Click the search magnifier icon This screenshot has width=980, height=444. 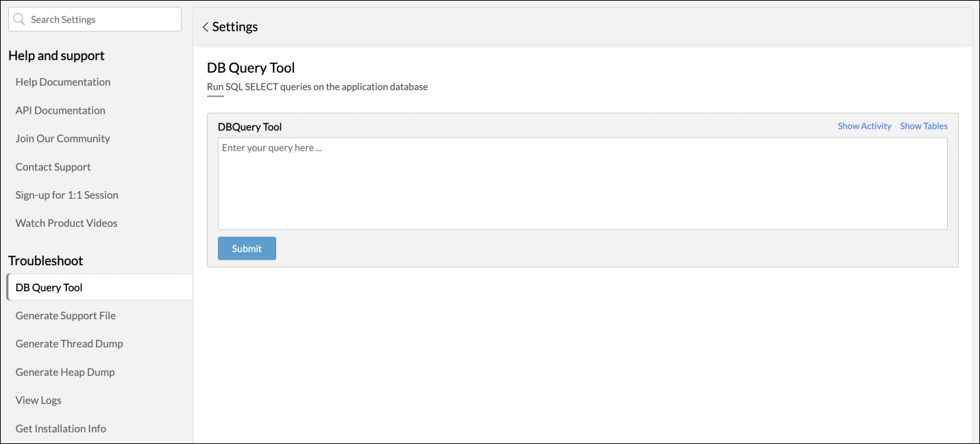(19, 20)
